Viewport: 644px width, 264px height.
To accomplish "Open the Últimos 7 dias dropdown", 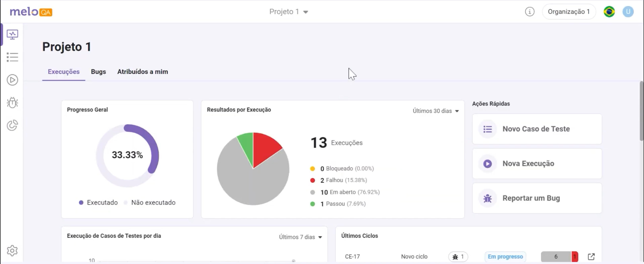I will pos(300,237).
